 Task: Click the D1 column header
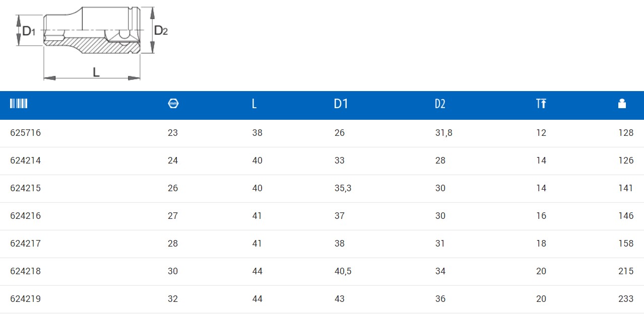pyautogui.click(x=341, y=104)
